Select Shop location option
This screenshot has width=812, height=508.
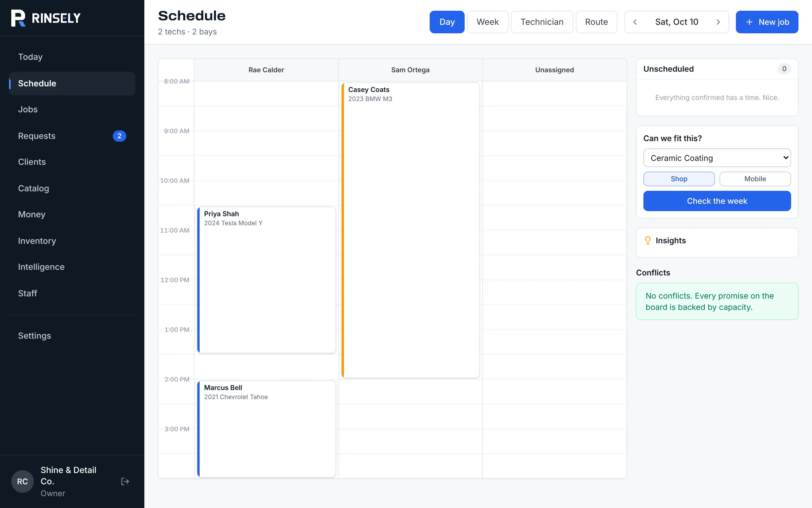pos(679,179)
